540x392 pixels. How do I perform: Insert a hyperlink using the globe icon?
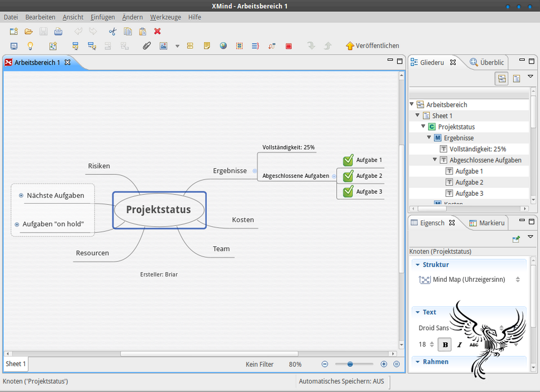(x=223, y=46)
